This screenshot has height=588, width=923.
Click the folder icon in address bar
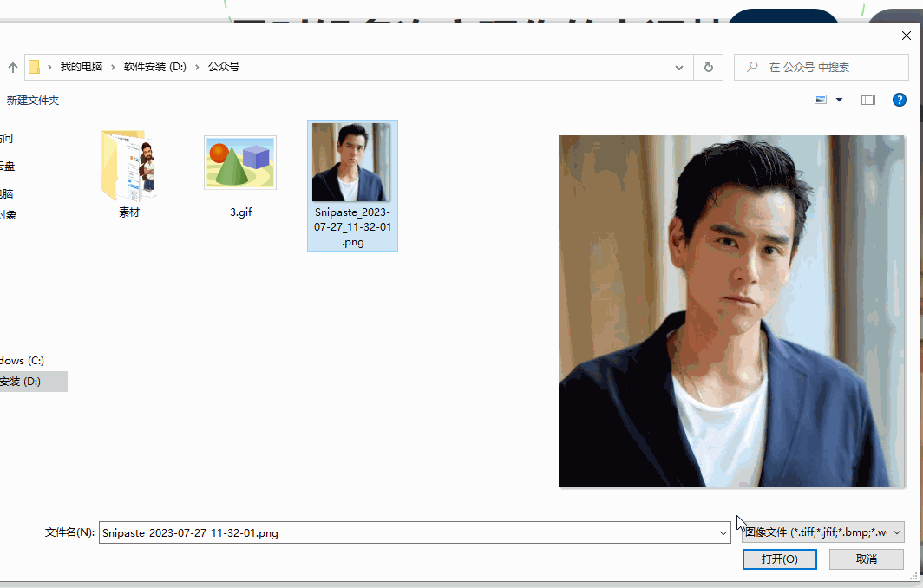[35, 68]
